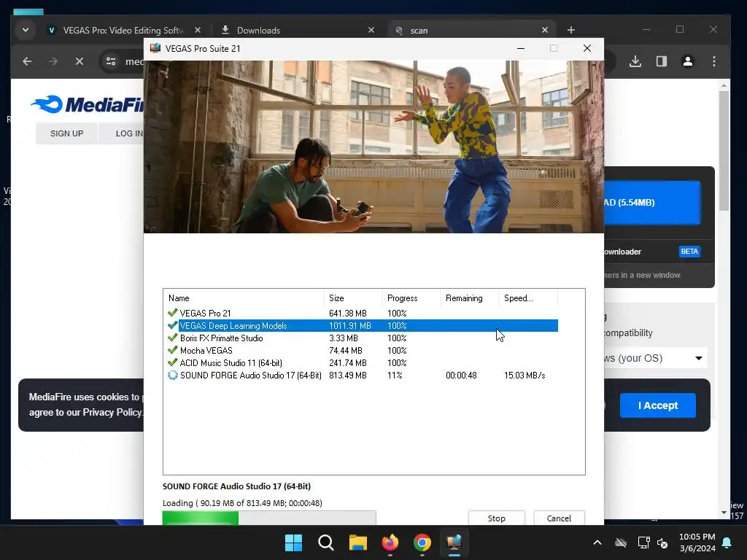Switch to the VEGAS Pro Video Editing tab
This screenshot has width=747, height=560.
tap(123, 30)
